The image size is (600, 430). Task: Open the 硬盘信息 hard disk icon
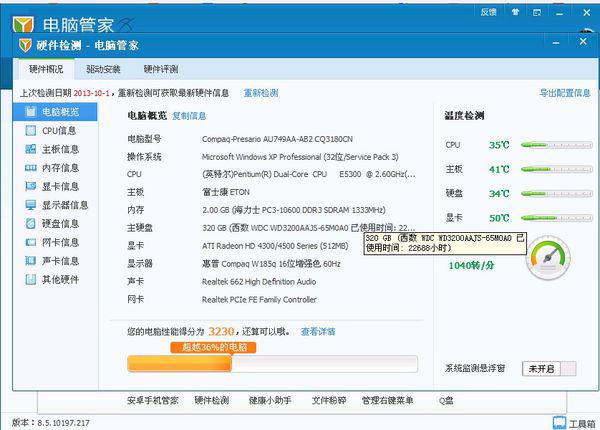[x=31, y=223]
